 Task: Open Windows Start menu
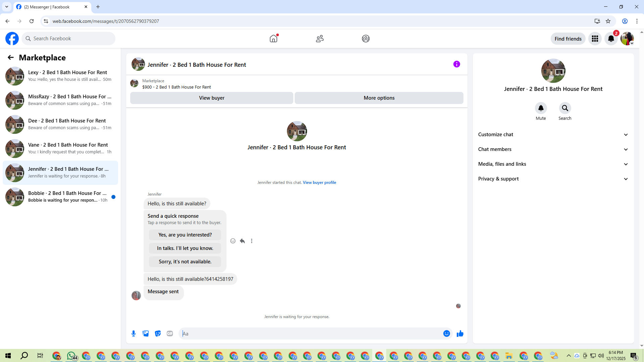coord(8,356)
